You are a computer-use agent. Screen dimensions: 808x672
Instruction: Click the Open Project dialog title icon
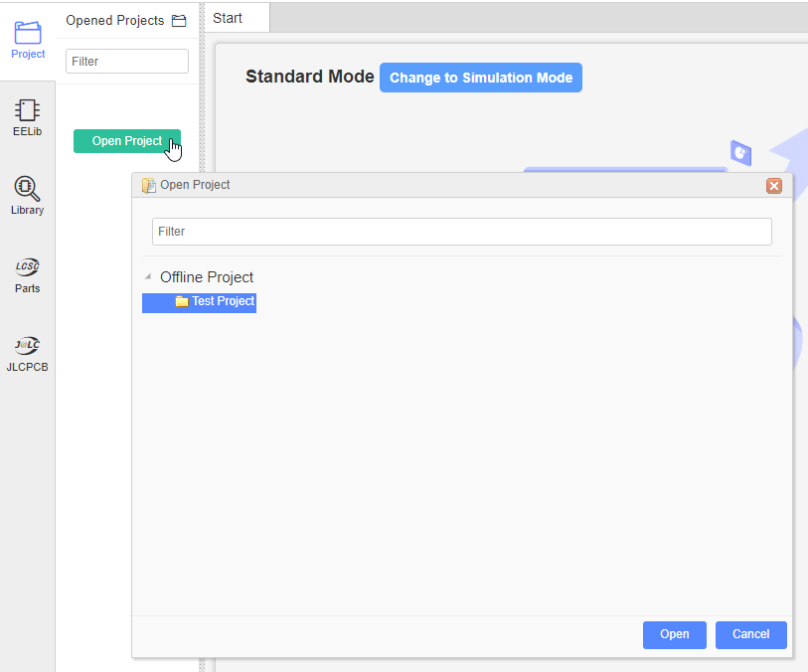tap(149, 185)
